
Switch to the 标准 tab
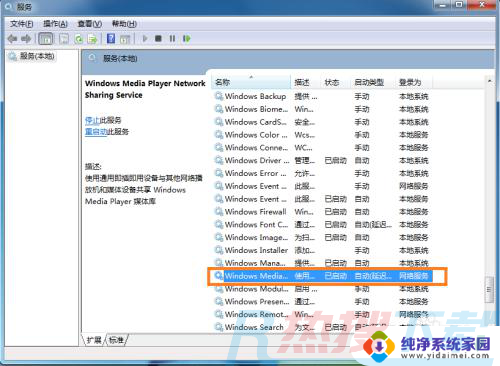[116, 340]
